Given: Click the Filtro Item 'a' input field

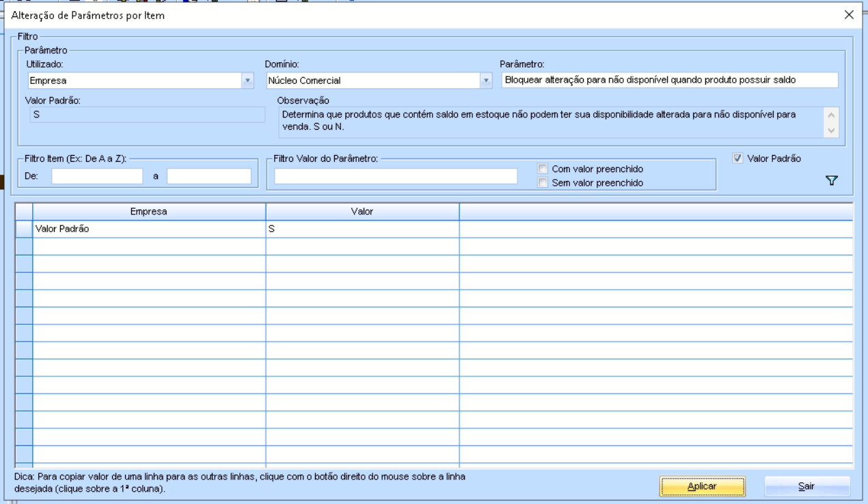Looking at the screenshot, I should coord(209,176).
